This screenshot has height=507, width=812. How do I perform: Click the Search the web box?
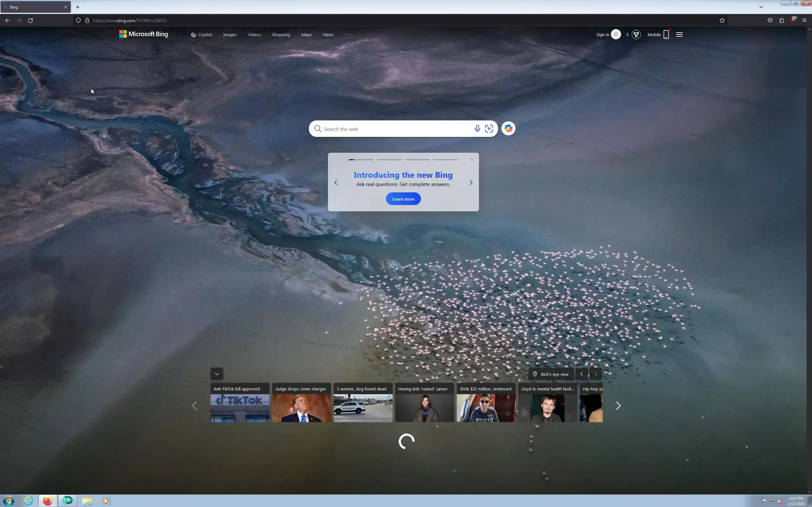(396, 129)
